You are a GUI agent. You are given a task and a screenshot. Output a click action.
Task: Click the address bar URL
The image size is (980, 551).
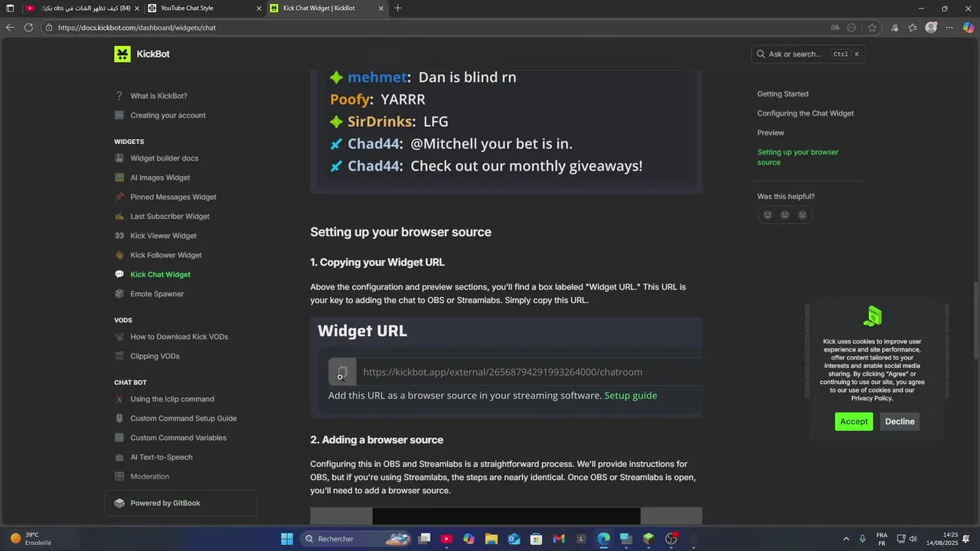(137, 28)
